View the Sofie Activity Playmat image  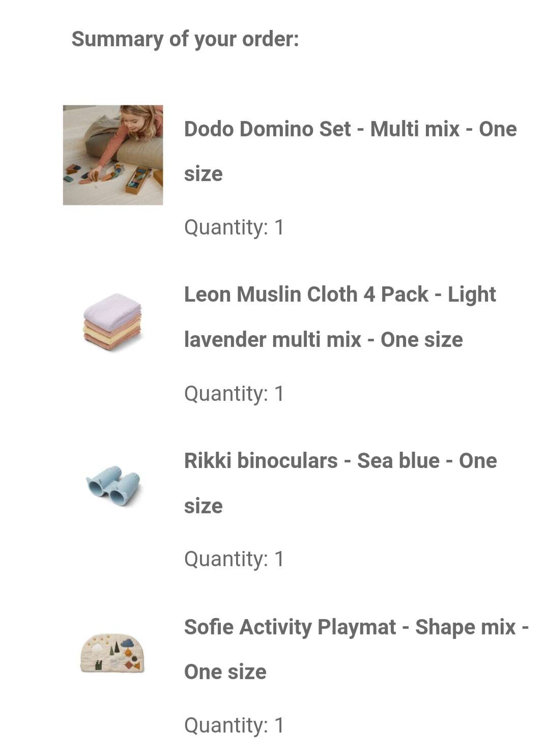pos(112,653)
